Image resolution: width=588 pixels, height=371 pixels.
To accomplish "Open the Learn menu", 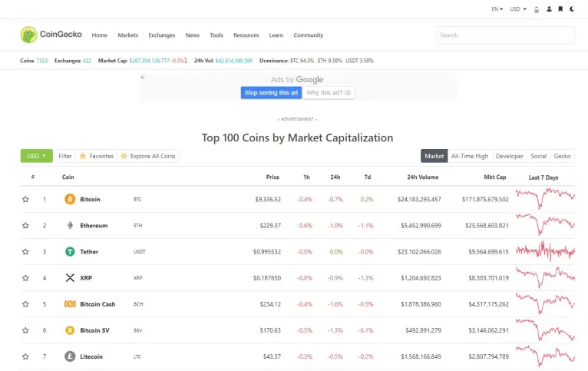I will (276, 35).
